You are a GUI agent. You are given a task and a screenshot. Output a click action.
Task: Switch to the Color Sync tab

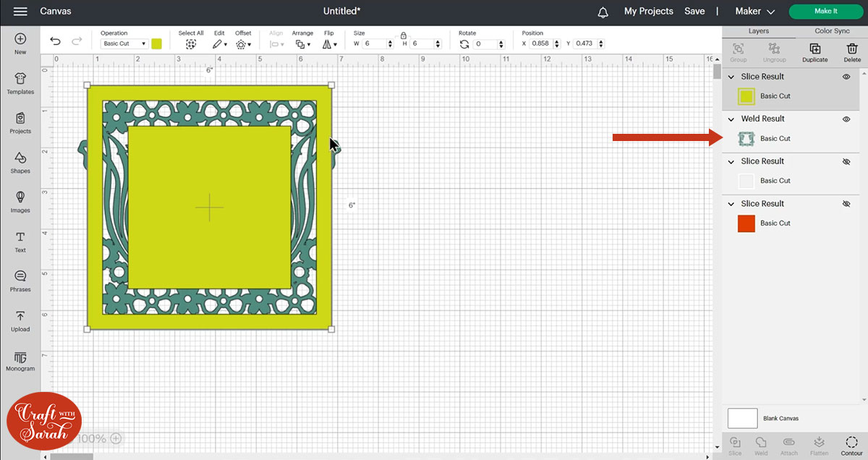pos(832,31)
